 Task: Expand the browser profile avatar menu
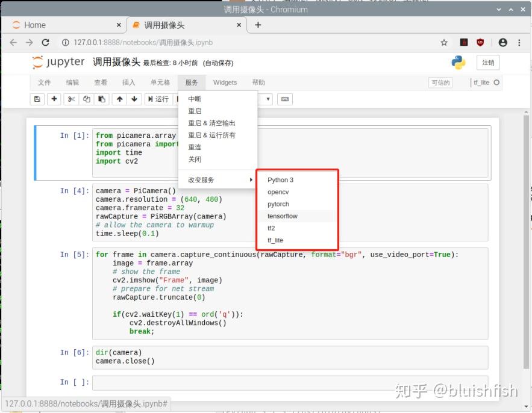tap(503, 43)
